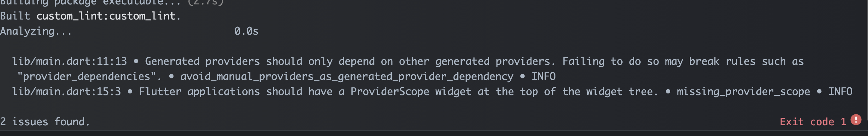The width and height of the screenshot is (868, 136).
Task: Click the "2 issues found." summary line
Action: pyautogui.click(x=45, y=122)
